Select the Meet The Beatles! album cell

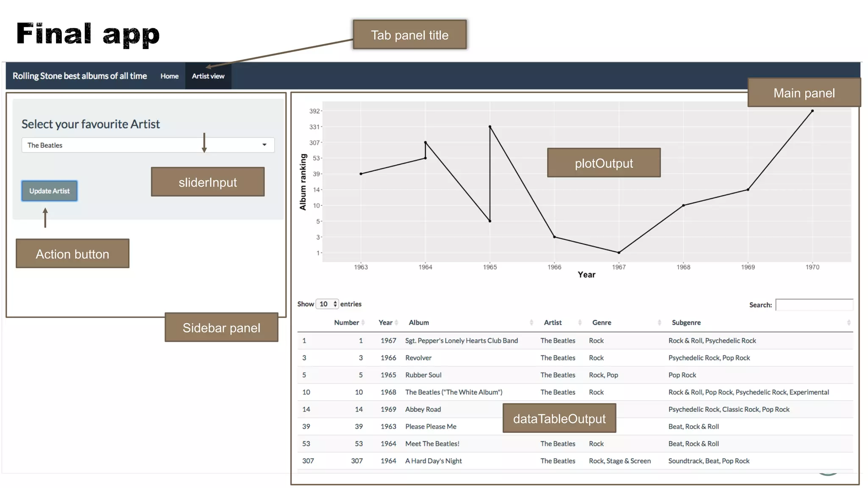pos(432,444)
